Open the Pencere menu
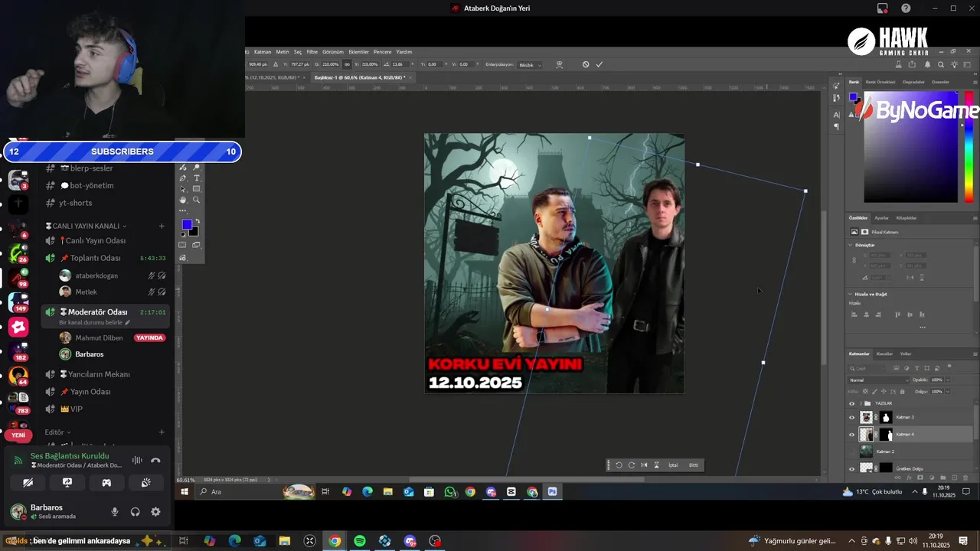The image size is (980, 551). (x=383, y=52)
